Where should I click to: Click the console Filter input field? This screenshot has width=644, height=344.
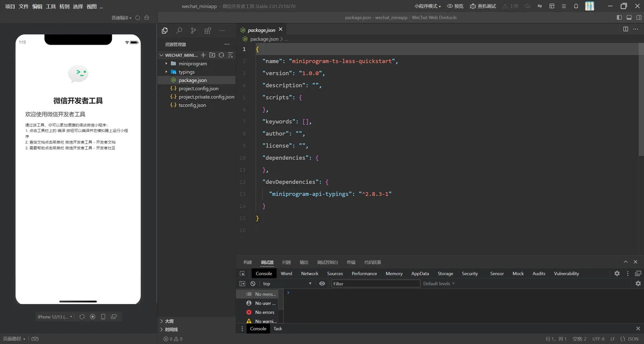coord(376,284)
